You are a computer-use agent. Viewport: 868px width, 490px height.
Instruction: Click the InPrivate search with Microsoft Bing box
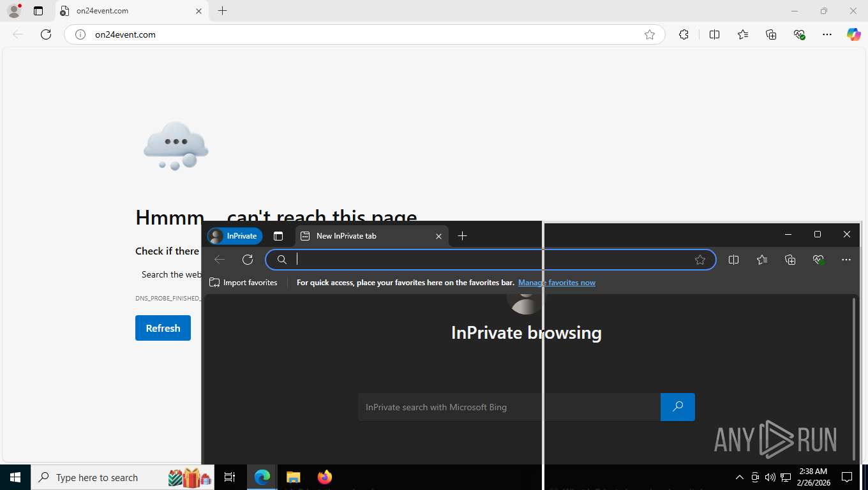pos(509,407)
